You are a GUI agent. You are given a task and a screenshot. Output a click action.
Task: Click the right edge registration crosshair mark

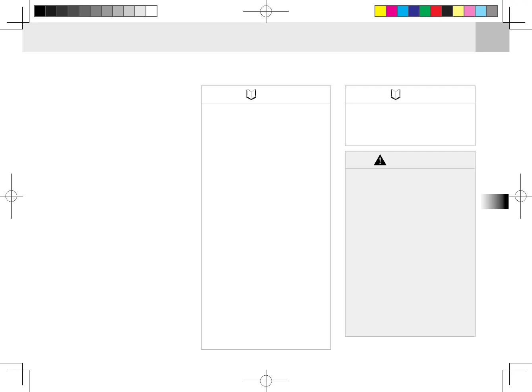coord(520,196)
